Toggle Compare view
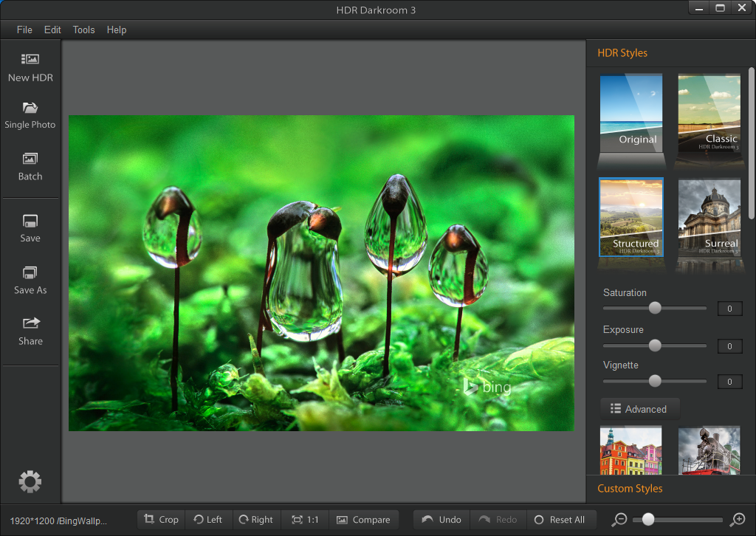 tap(363, 520)
